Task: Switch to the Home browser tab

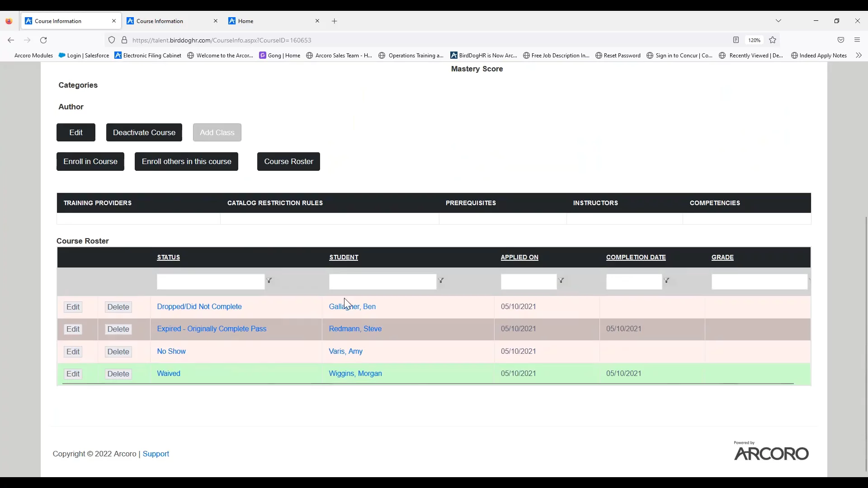Action: 271,21
